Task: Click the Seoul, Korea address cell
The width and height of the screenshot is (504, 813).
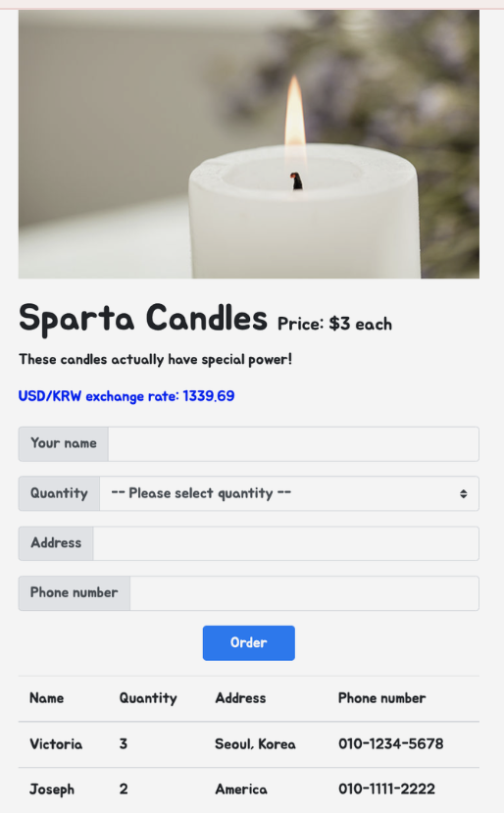Action: tap(255, 744)
